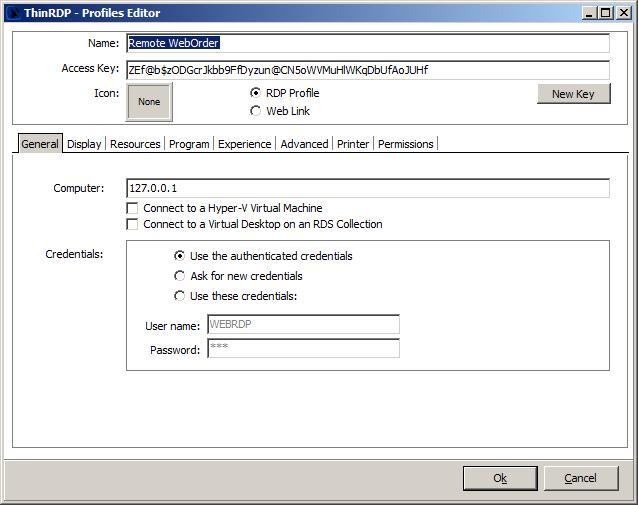This screenshot has height=505, width=638.
Task: Switch to the General tab
Action: [40, 144]
